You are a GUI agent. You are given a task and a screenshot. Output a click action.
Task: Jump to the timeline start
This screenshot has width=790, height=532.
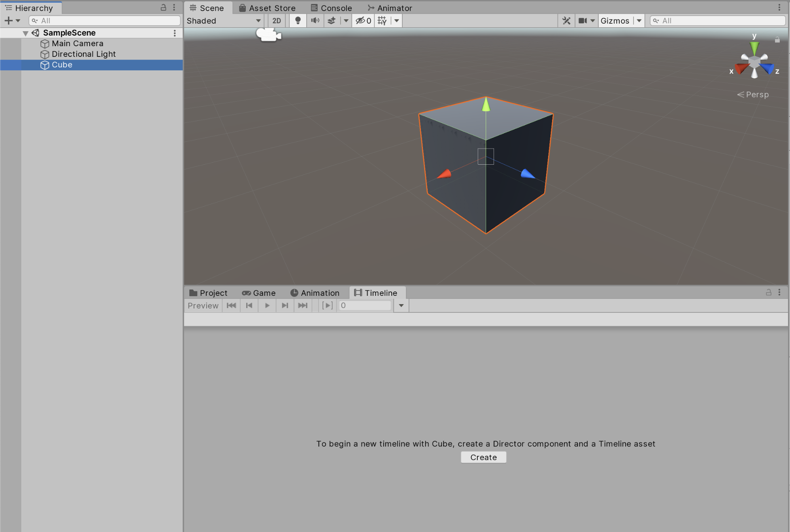[231, 305]
